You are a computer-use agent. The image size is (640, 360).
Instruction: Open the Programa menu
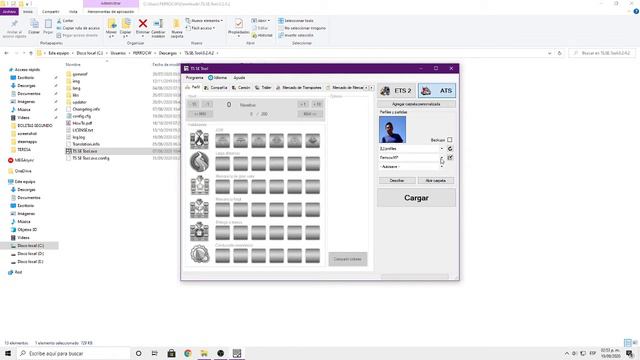tap(194, 78)
